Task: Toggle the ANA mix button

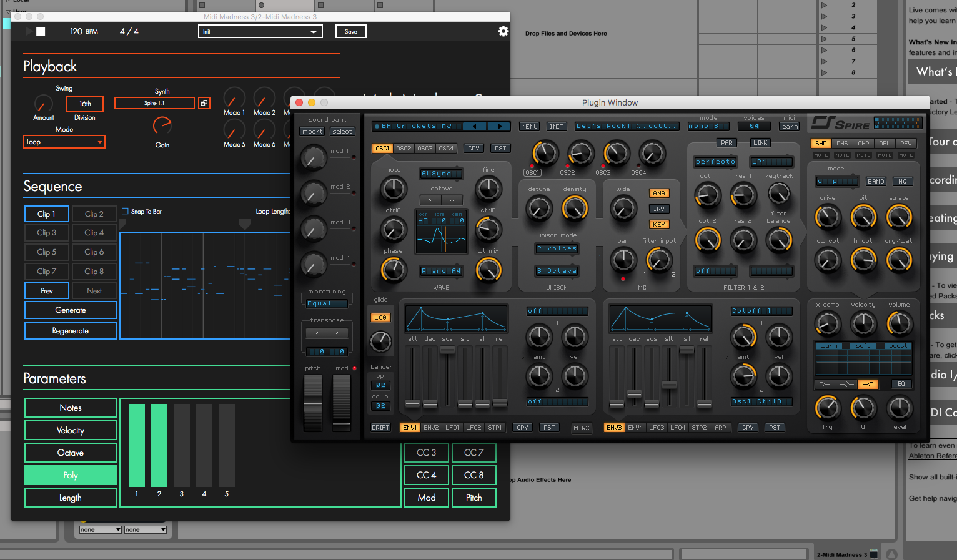Action: pyautogui.click(x=659, y=194)
